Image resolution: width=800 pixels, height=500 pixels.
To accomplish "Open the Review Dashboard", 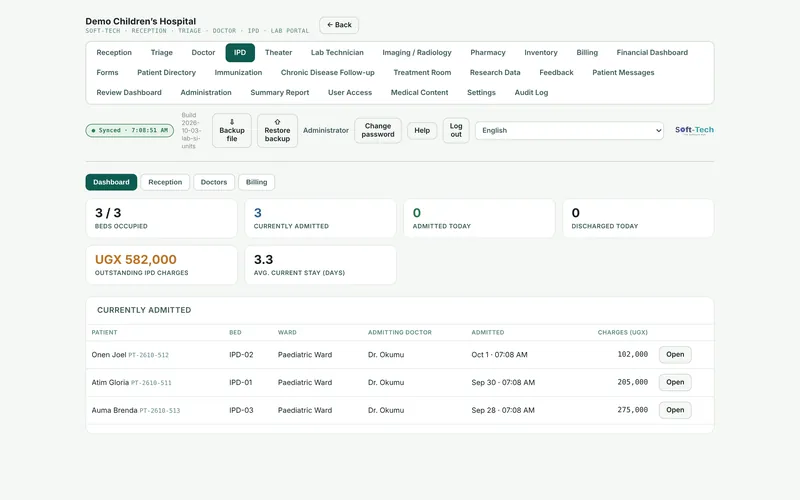I will pos(129,92).
